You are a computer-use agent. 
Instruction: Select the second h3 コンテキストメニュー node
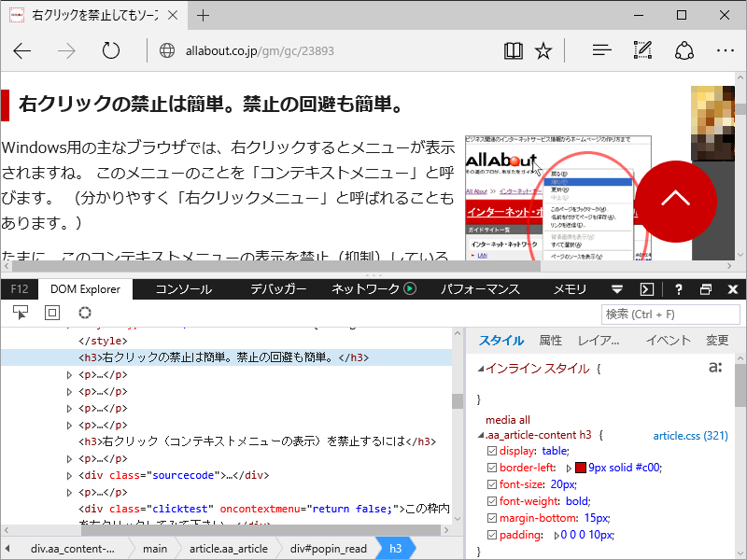(258, 441)
